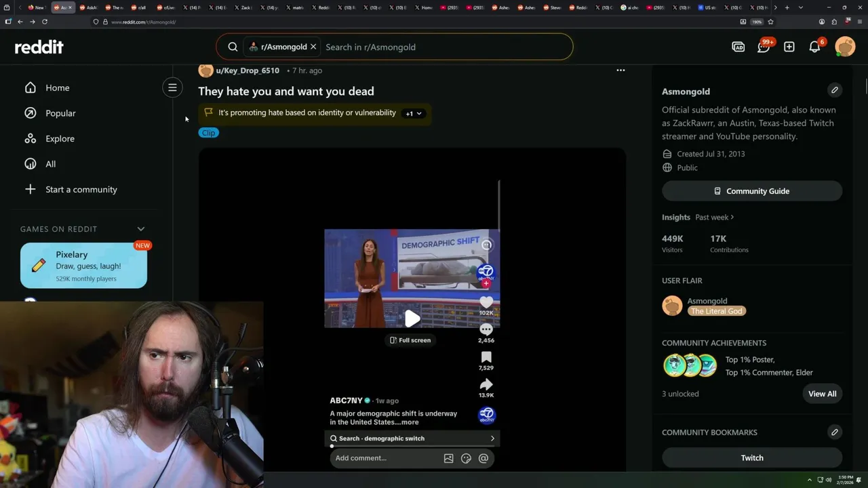
Task: Open the tab list dropdown arrow
Action: click(801, 7)
